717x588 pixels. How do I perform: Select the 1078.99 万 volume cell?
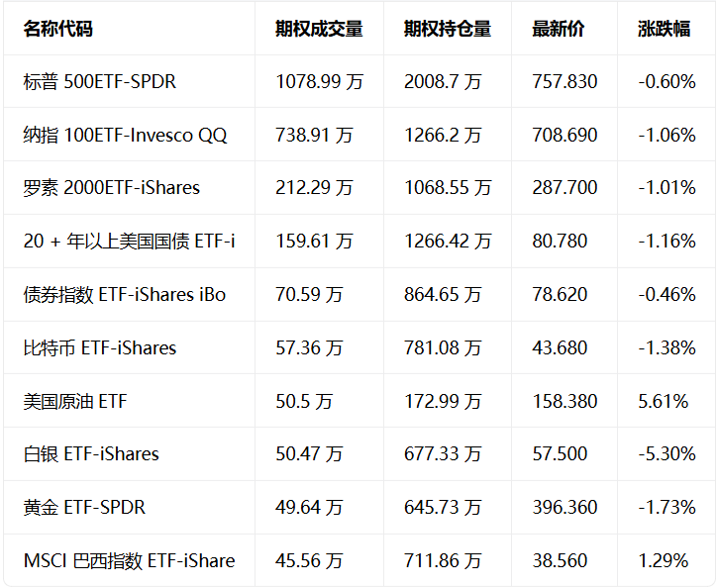[319, 82]
